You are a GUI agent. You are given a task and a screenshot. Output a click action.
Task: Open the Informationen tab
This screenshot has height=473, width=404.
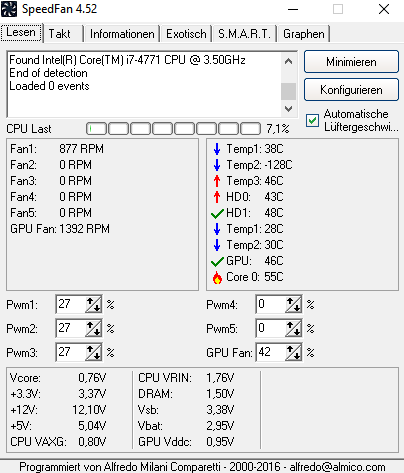pyautogui.click(x=122, y=34)
